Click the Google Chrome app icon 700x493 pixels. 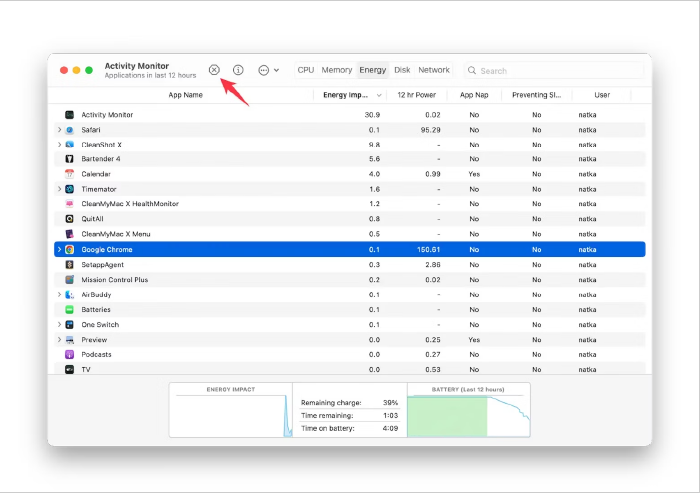pos(70,250)
